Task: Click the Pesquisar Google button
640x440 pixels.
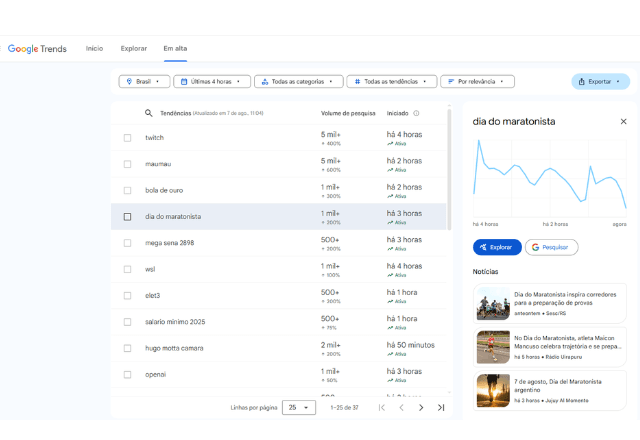Action: pyautogui.click(x=551, y=247)
